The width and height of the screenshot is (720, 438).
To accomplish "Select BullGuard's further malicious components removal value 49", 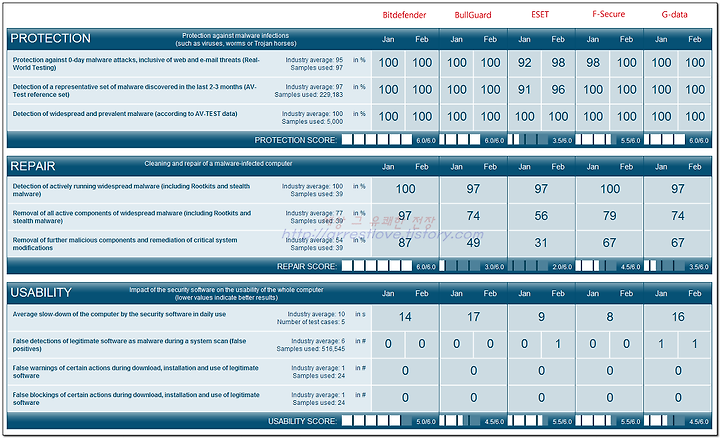I will point(473,242).
